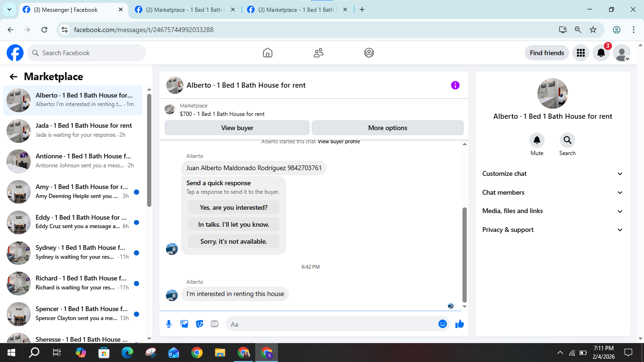
Task: Bookmark this page with the star icon
Action: point(593,30)
